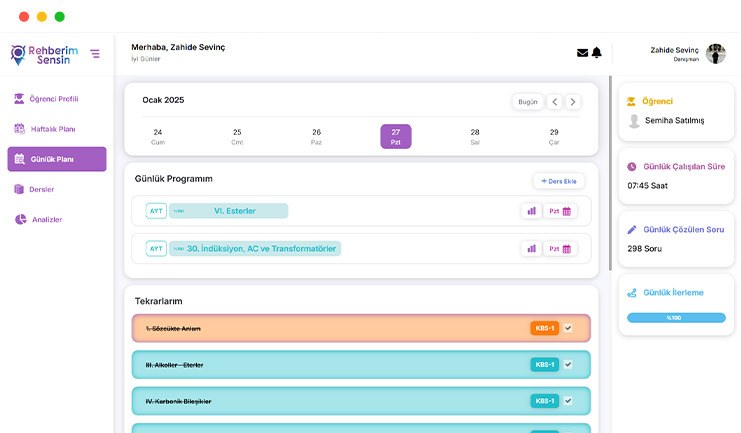
Task: Click the Günlük İlerleme progress bar
Action: pyautogui.click(x=676, y=318)
